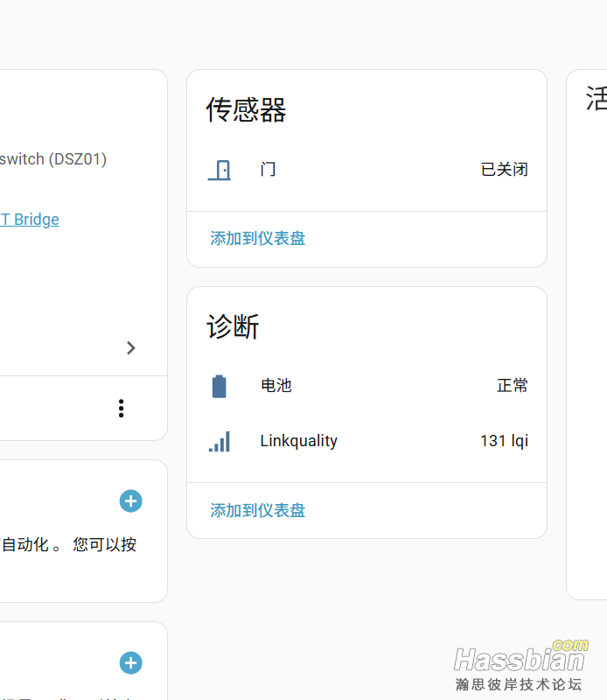
Task: Click the 正常 battery state value
Action: pyautogui.click(x=512, y=386)
